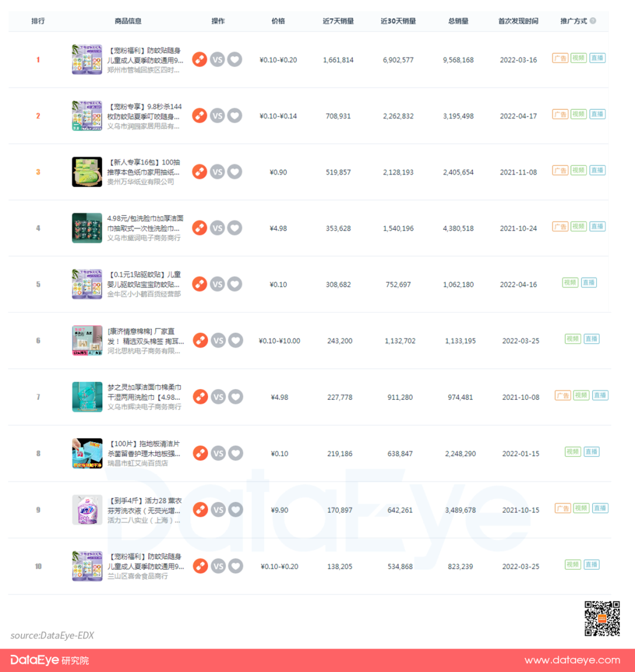Click the rank 8 thumbnail for 拖地板清洁片

(87, 453)
